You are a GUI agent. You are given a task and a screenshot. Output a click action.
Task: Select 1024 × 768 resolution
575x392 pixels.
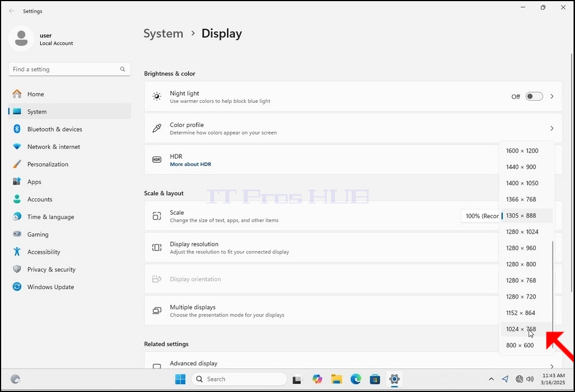point(526,329)
